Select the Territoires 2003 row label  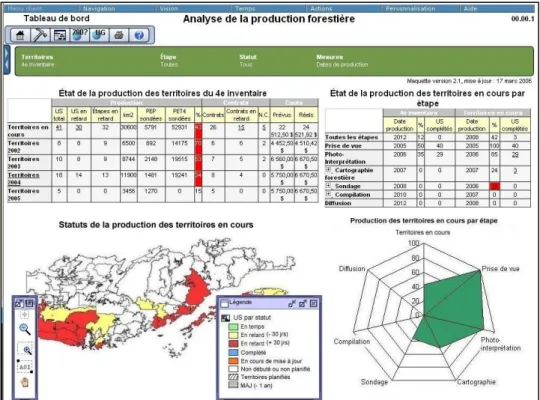(x=23, y=163)
